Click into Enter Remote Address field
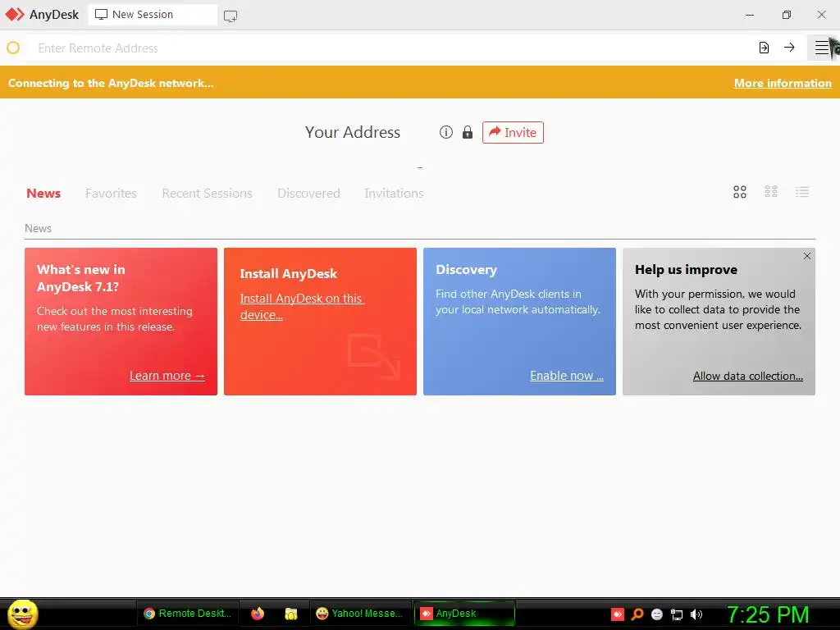Viewport: 840px width, 630px height. point(391,48)
